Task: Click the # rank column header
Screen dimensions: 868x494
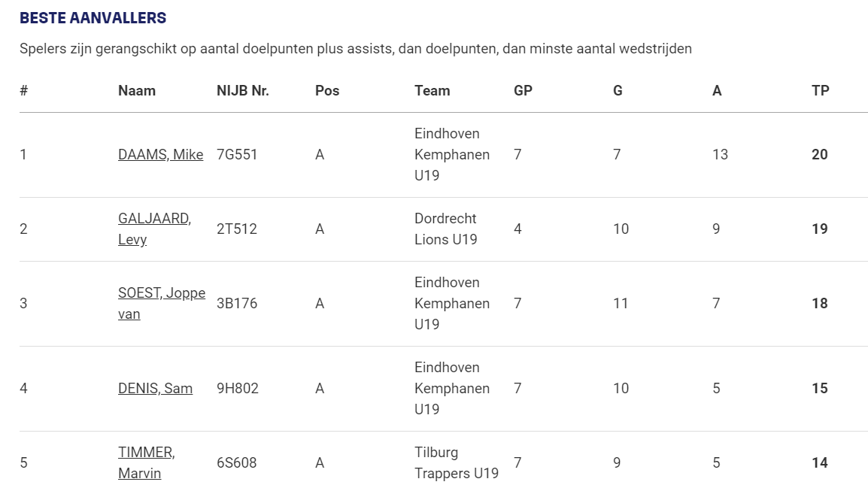Action: [24, 91]
